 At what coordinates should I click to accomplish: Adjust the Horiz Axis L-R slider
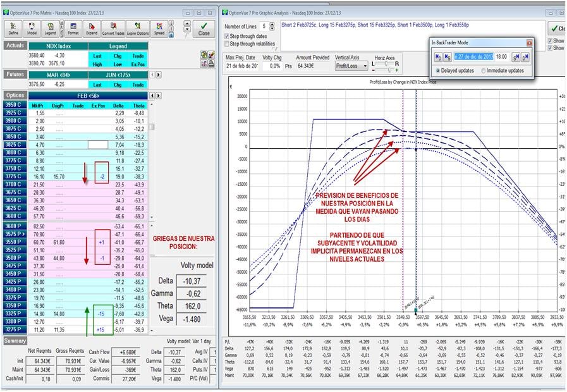click(x=385, y=64)
